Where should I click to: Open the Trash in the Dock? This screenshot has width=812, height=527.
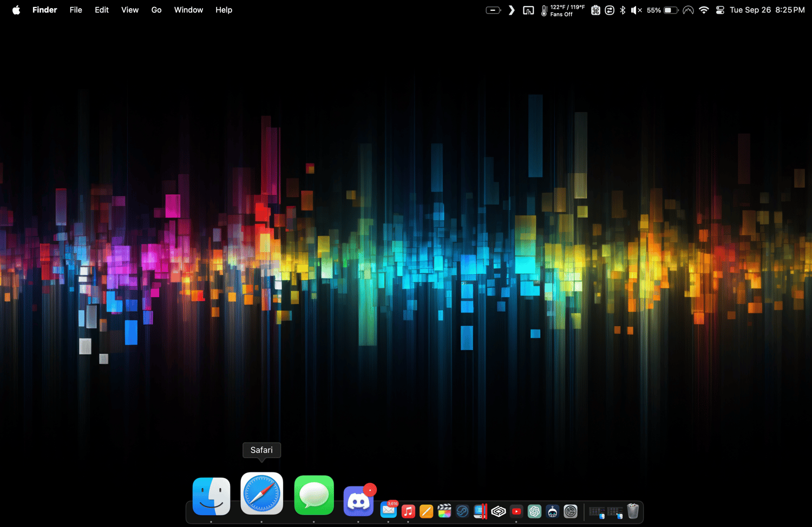633,511
